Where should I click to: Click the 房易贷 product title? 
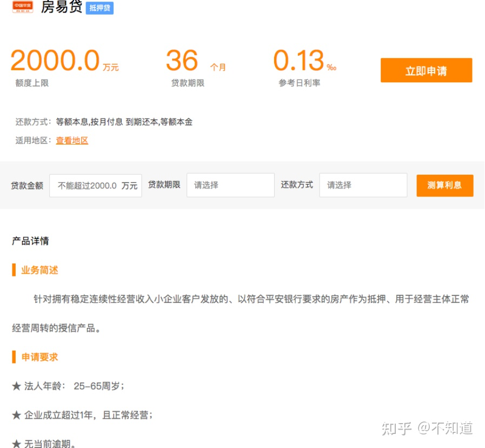pyautogui.click(x=62, y=7)
